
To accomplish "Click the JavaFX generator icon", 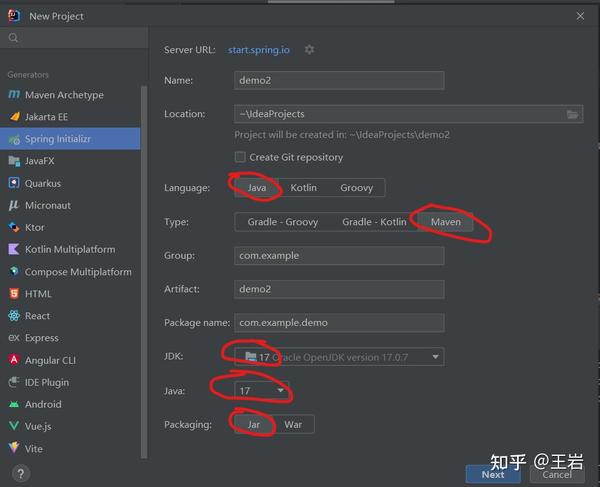I will (14, 161).
